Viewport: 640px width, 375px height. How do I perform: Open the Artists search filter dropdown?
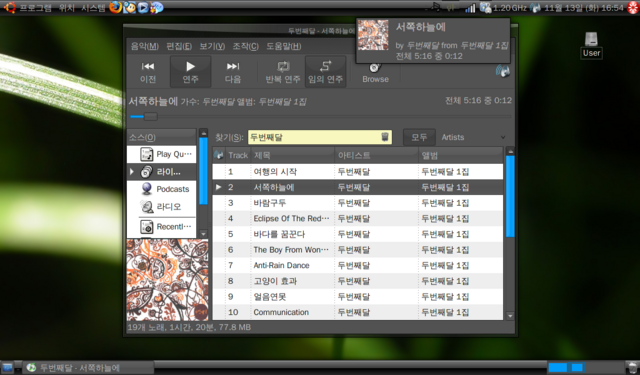tap(473, 138)
